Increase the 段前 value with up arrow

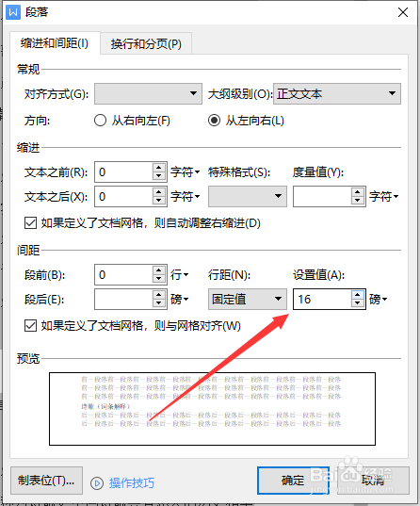[159, 270]
